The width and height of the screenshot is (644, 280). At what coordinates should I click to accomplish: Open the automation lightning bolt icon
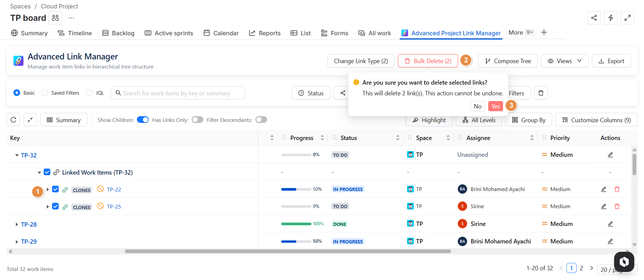pos(610,18)
